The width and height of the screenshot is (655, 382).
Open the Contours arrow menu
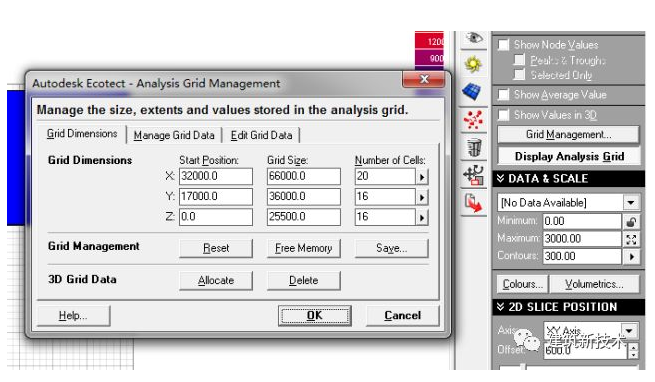point(631,256)
